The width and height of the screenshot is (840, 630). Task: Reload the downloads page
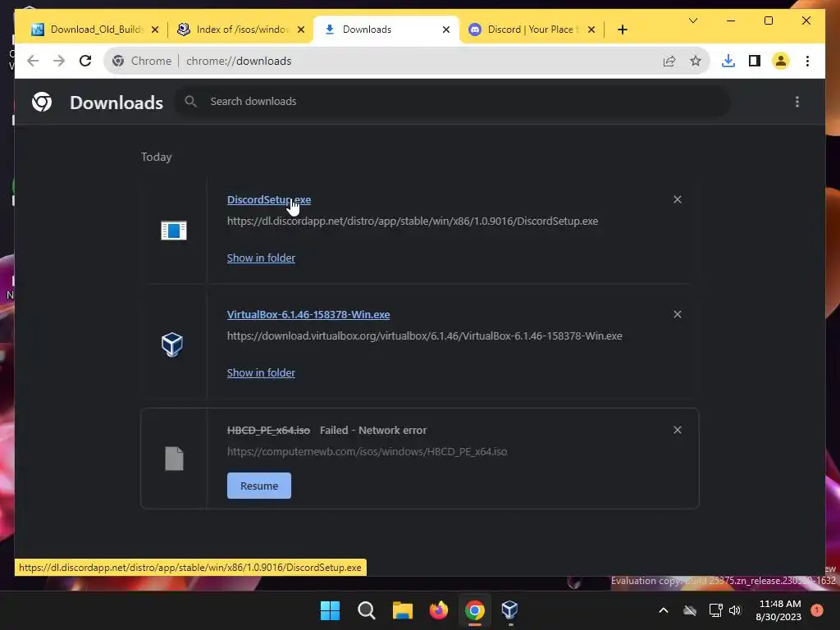(x=85, y=61)
